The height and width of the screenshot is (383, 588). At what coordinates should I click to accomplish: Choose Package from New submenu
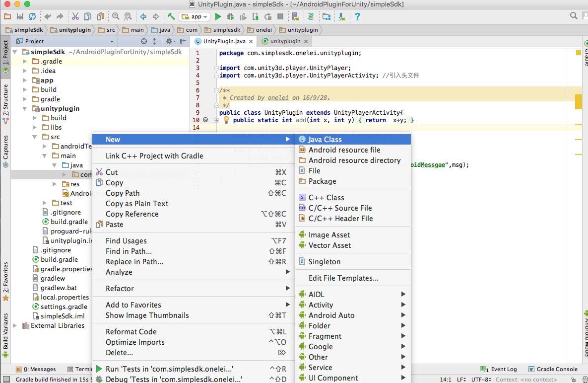(353, 181)
